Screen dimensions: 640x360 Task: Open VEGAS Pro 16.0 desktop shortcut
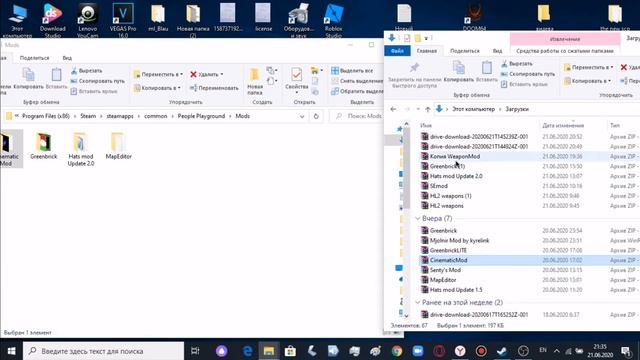click(123, 20)
